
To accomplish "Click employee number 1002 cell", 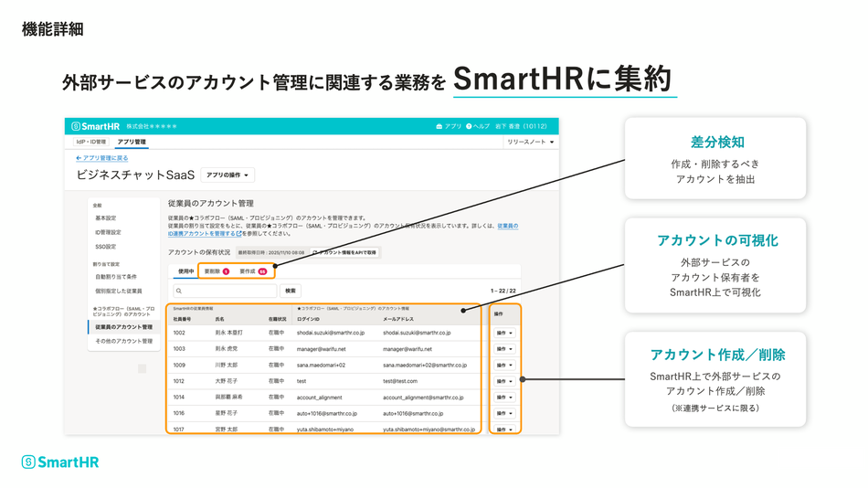I will click(x=179, y=333).
